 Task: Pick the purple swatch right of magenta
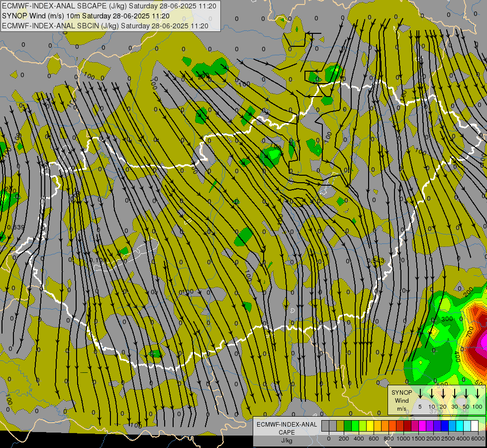coord(430,426)
